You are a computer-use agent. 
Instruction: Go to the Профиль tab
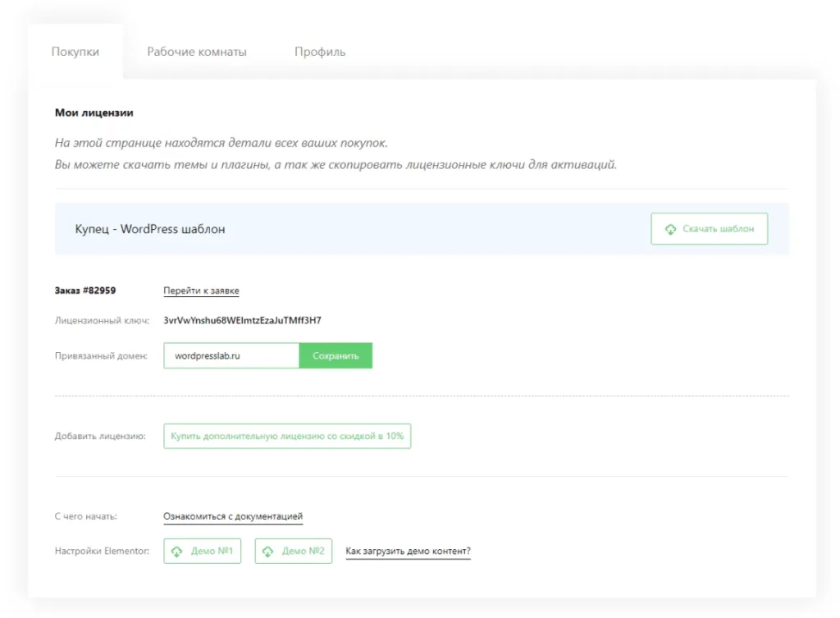click(x=320, y=52)
